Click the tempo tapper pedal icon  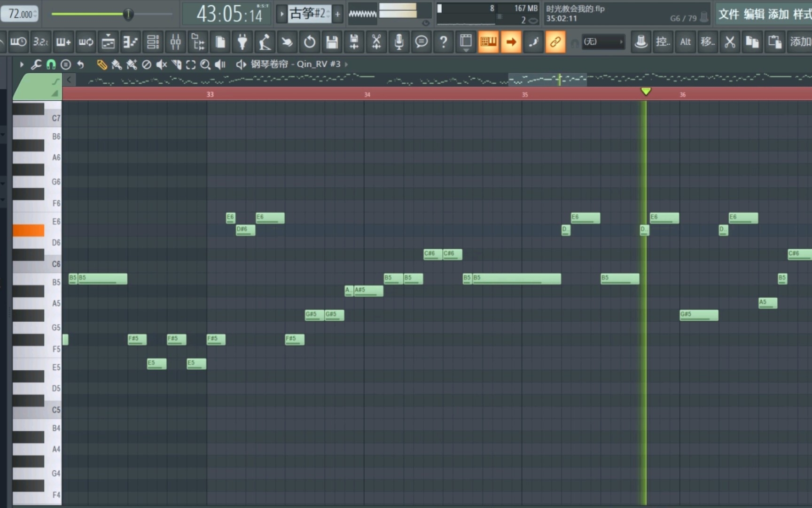coord(265,42)
